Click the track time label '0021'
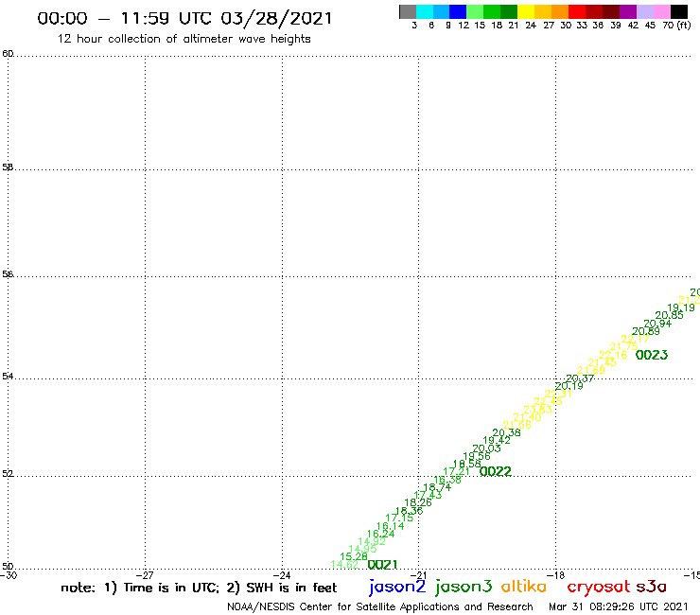The width and height of the screenshot is (700, 615). pyautogui.click(x=382, y=565)
